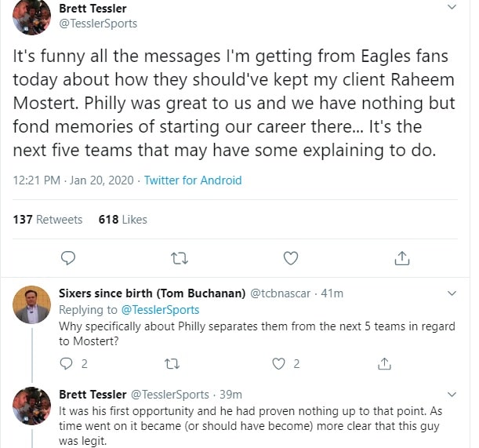Open Tom Buchanan's profile avatar
The width and height of the screenshot is (479, 448).
click(x=32, y=304)
